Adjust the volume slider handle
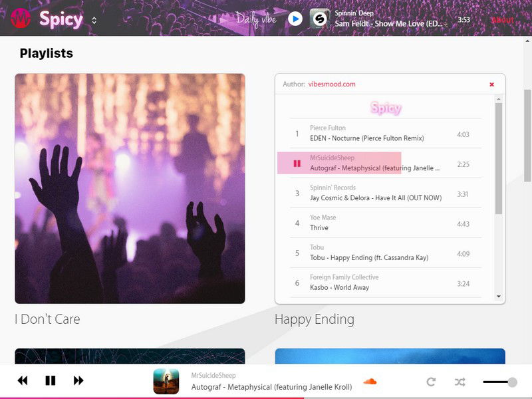This screenshot has height=399, width=532. [x=512, y=382]
